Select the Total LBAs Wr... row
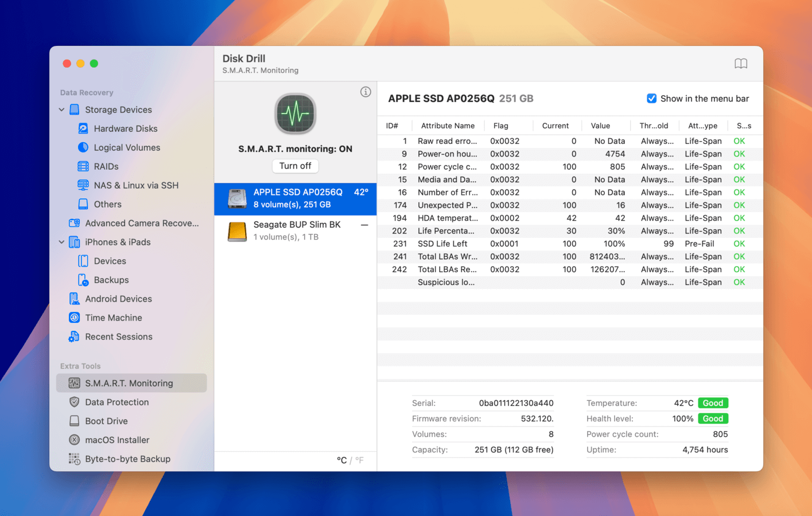 570,256
